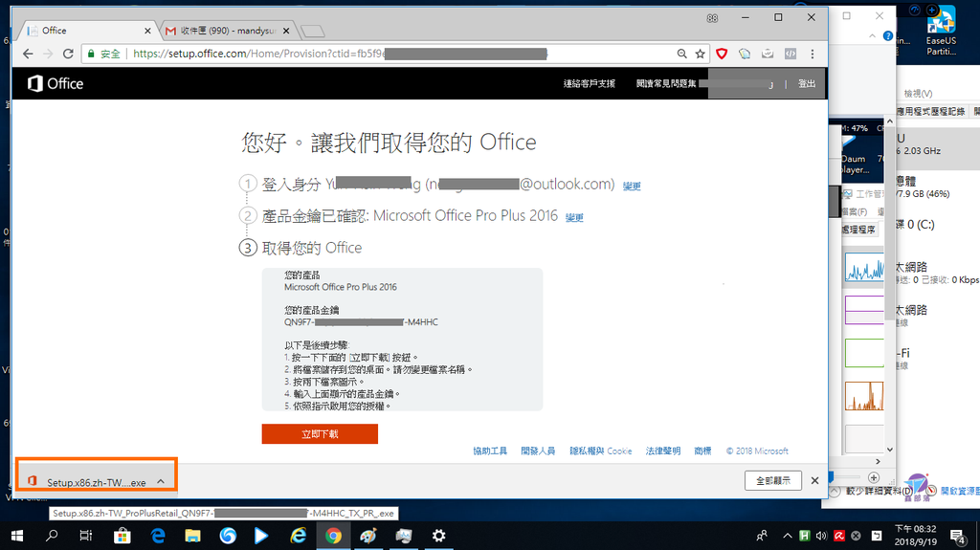Click taskbar clock showing 下午 08:32
Screen dimensions: 980x550
pos(916,536)
